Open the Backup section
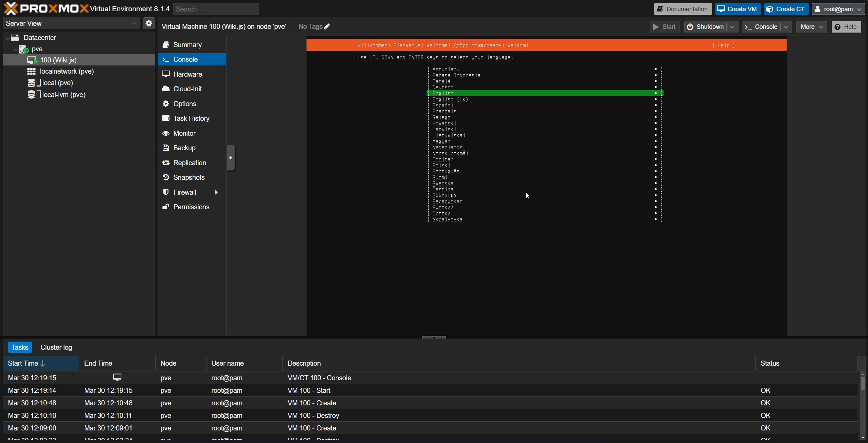868x443 pixels. [184, 148]
